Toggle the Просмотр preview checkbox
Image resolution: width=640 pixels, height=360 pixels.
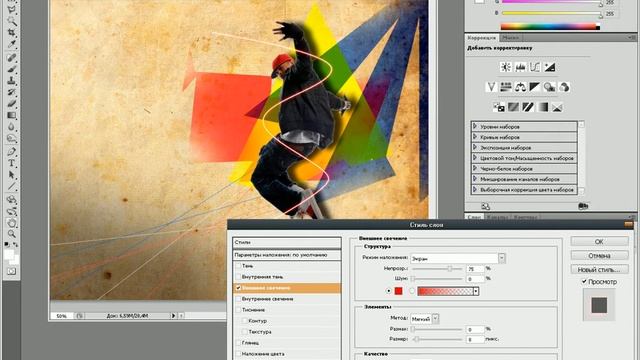pyautogui.click(x=584, y=282)
